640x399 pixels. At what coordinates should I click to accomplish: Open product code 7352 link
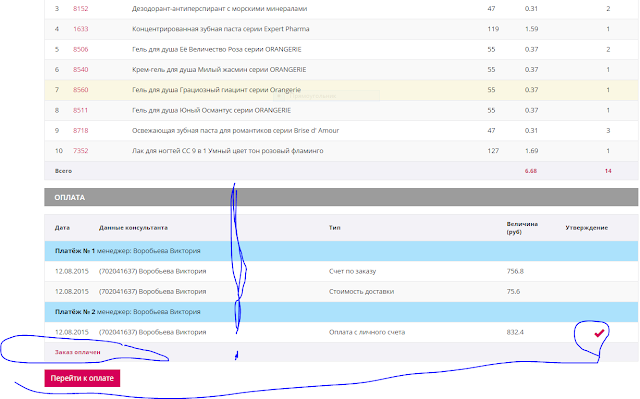click(x=80, y=151)
